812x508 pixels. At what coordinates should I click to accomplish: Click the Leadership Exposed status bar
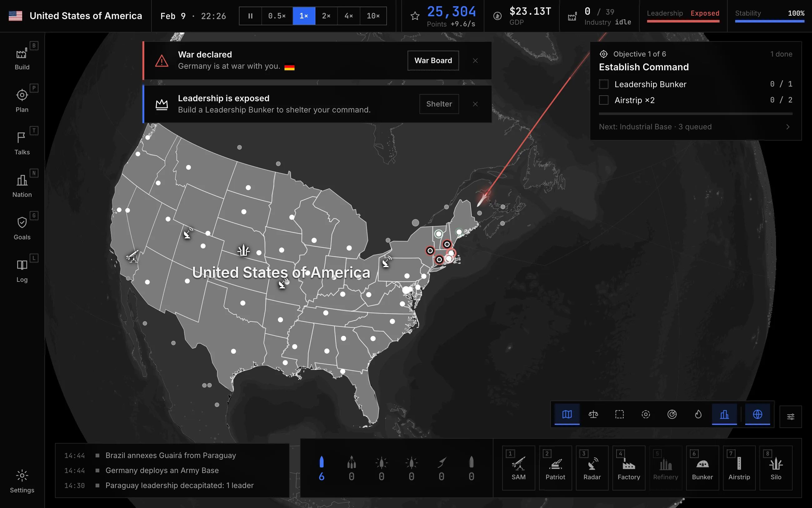click(683, 21)
